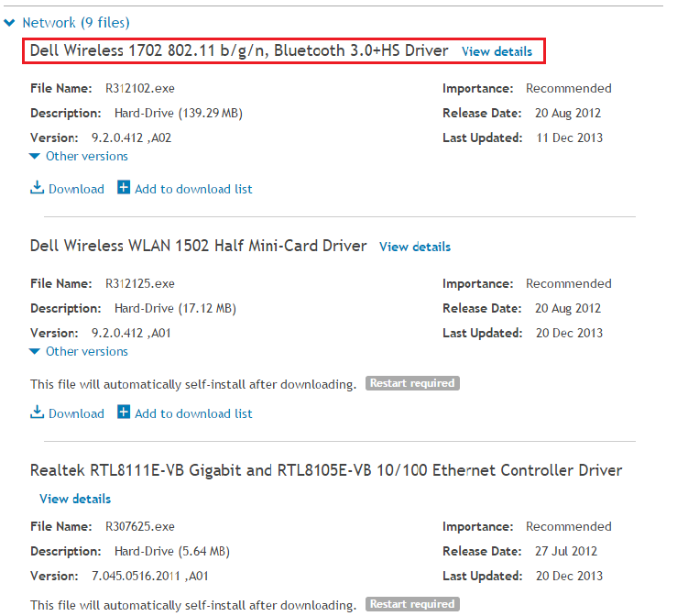Expand Other versions under R312102.exe

tap(87, 156)
